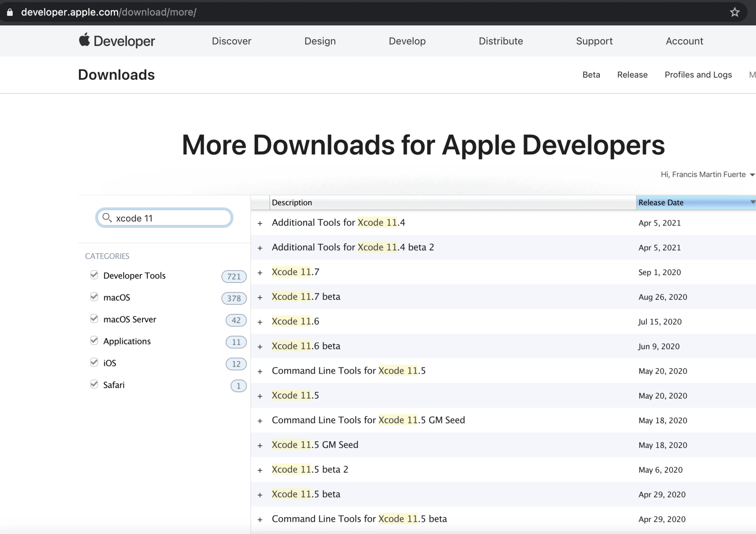The height and width of the screenshot is (534, 756).
Task: Uncheck the Developer Tools category
Action: click(x=94, y=275)
